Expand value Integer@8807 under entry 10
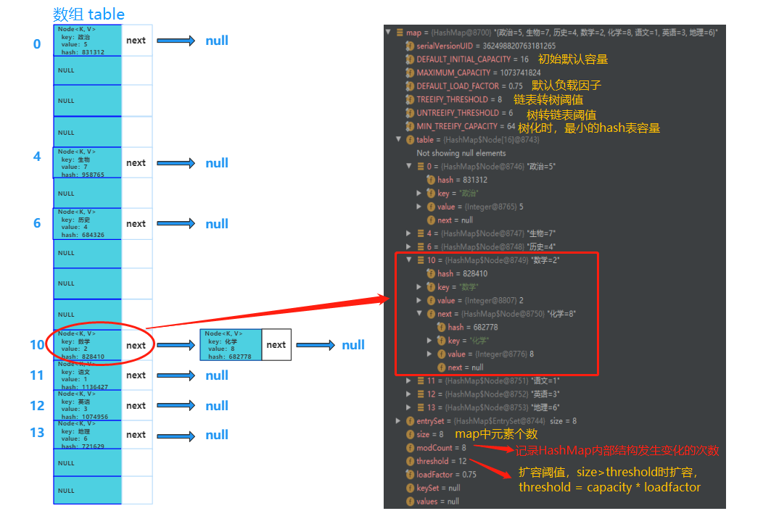 (419, 300)
